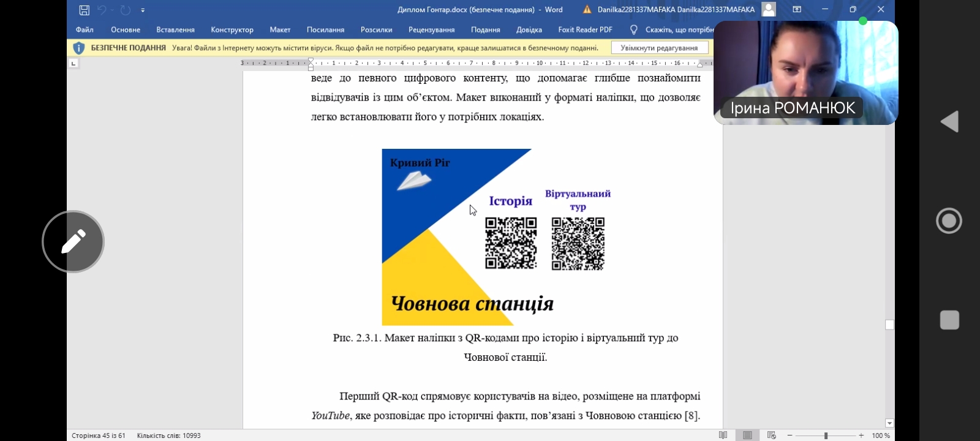
Task: Tap the floating pencil annotation button
Action: point(73,242)
